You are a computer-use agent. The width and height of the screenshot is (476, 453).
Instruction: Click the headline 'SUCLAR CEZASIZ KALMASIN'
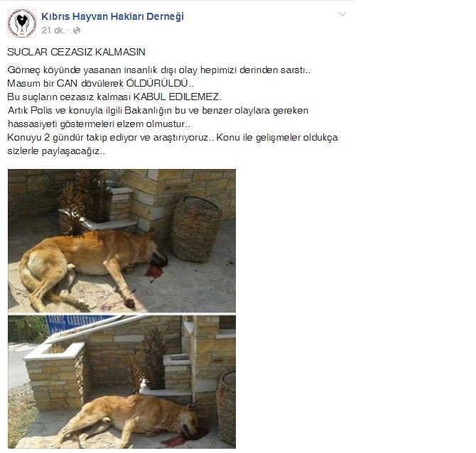pos(76,52)
